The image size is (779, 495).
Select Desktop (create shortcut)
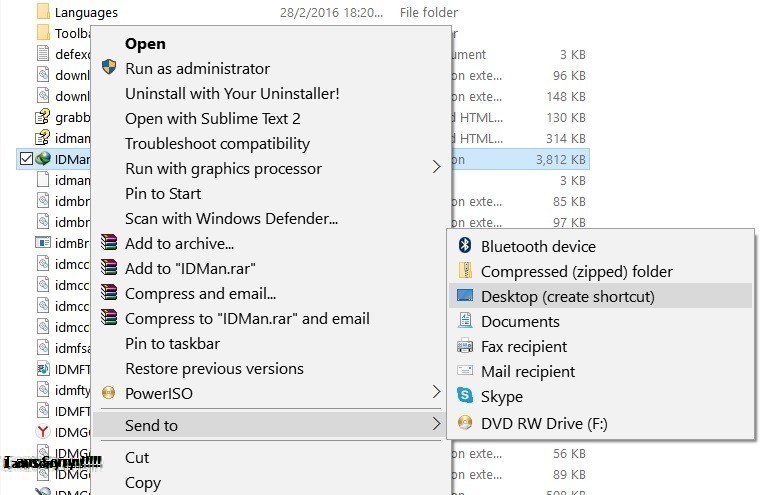[x=567, y=296]
